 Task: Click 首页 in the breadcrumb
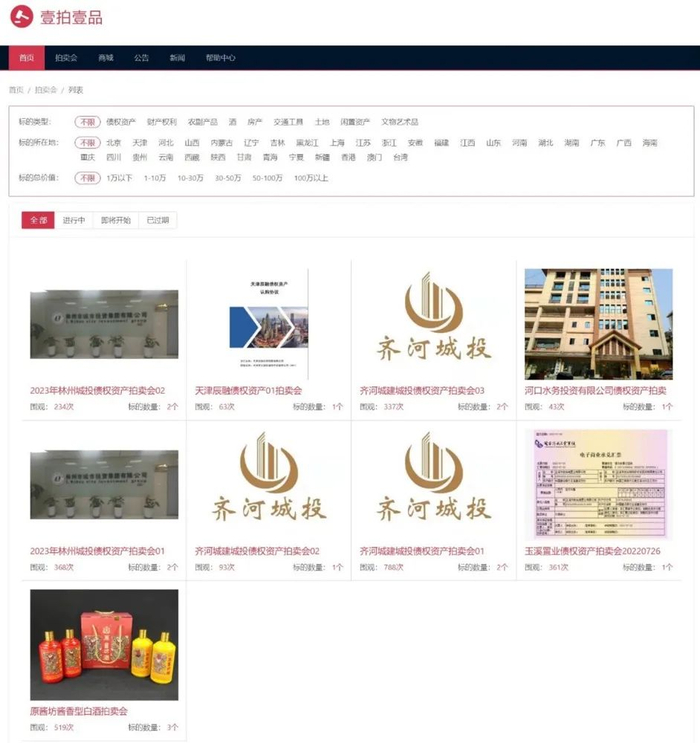tap(16, 90)
